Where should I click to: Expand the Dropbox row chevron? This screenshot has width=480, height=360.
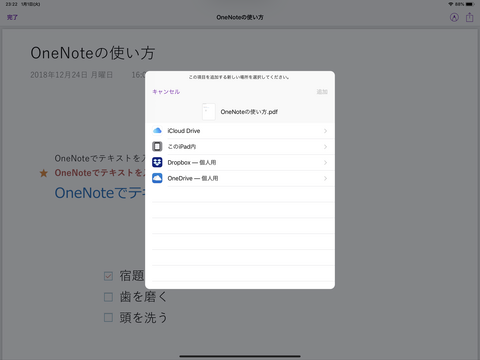pyautogui.click(x=325, y=163)
